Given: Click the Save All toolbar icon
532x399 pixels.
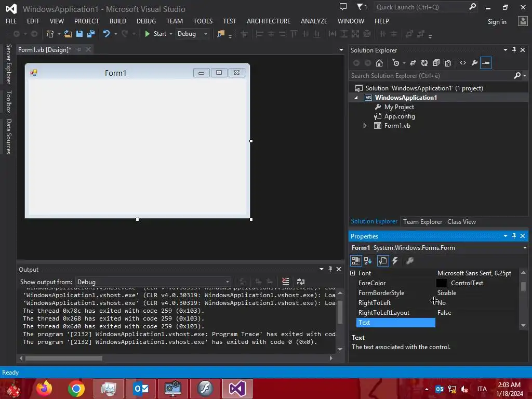Looking at the screenshot, I should click(90, 34).
